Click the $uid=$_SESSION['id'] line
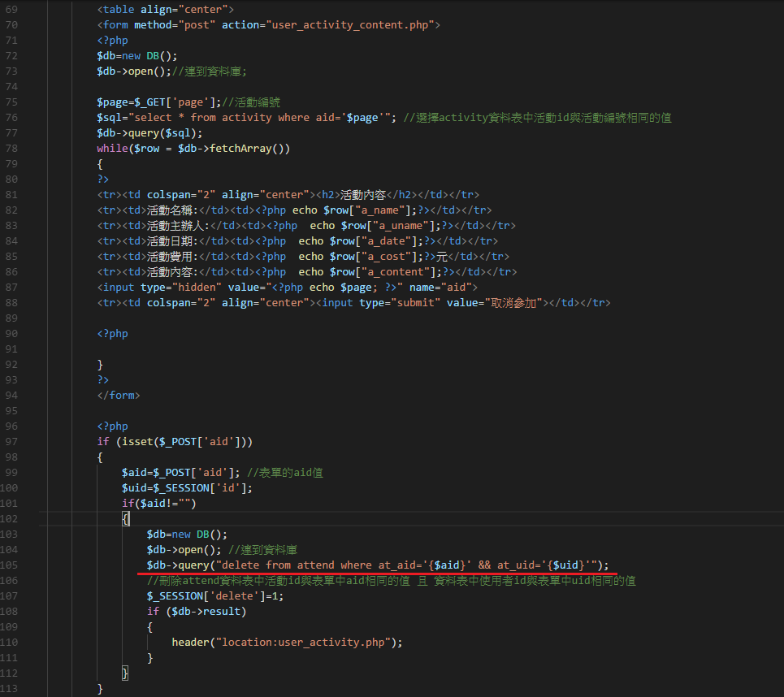Viewport: 784px width, 697px height. coord(187,488)
